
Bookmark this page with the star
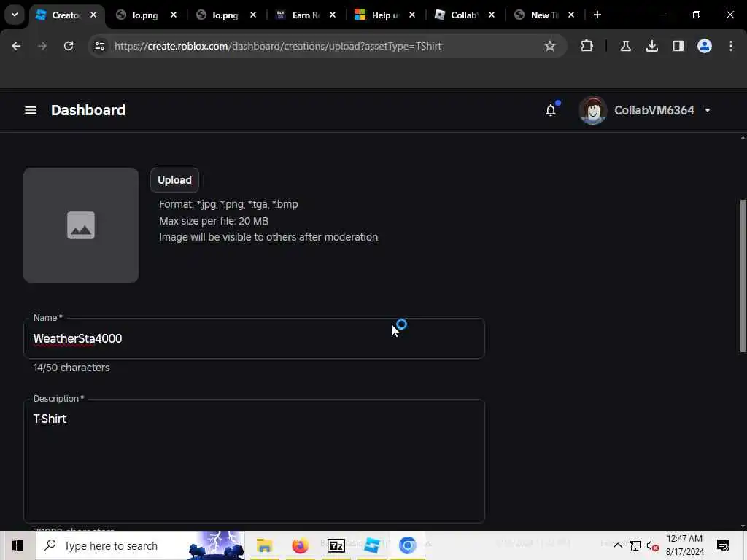550,46
